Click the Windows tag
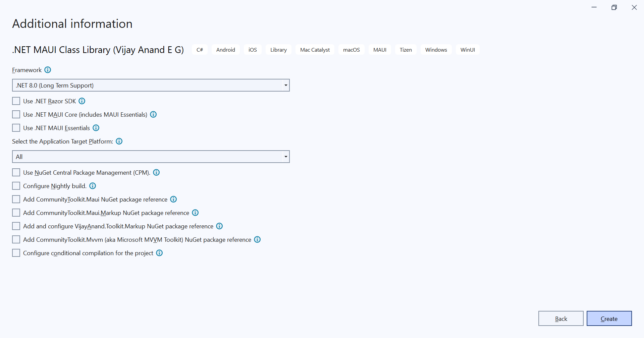The height and width of the screenshot is (338, 644). click(x=436, y=50)
